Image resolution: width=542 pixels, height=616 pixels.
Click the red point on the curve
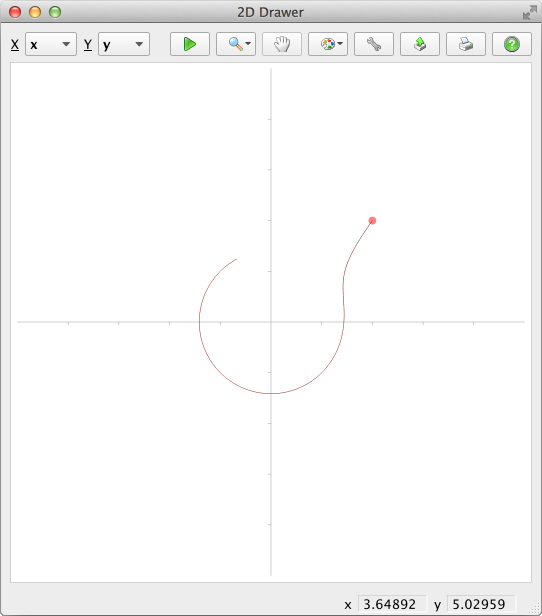click(372, 221)
